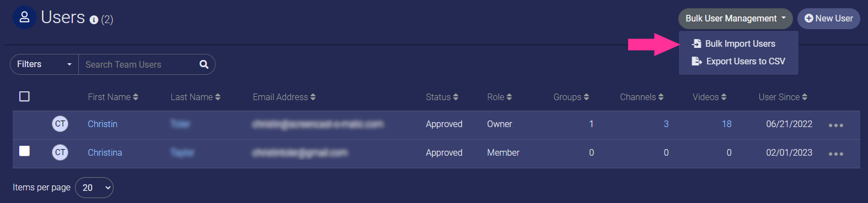The image size is (868, 203).
Task: Click the CT avatar beside Christina
Action: click(x=60, y=152)
